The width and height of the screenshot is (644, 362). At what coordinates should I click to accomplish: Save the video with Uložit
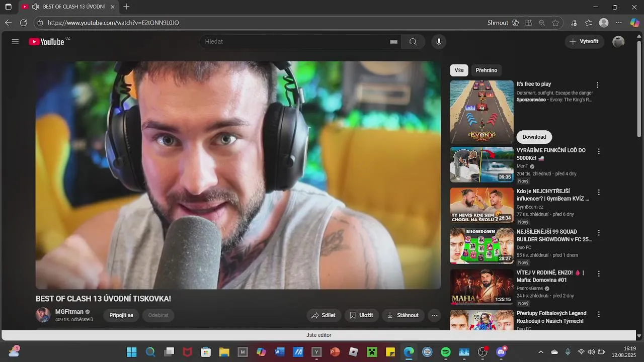[361, 315]
